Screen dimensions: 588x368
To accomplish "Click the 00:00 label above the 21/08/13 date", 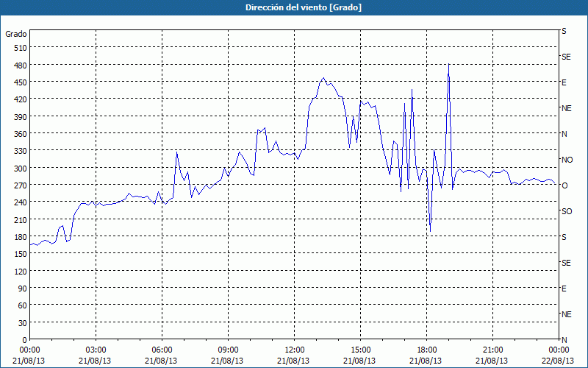I will pyautogui.click(x=29, y=350).
